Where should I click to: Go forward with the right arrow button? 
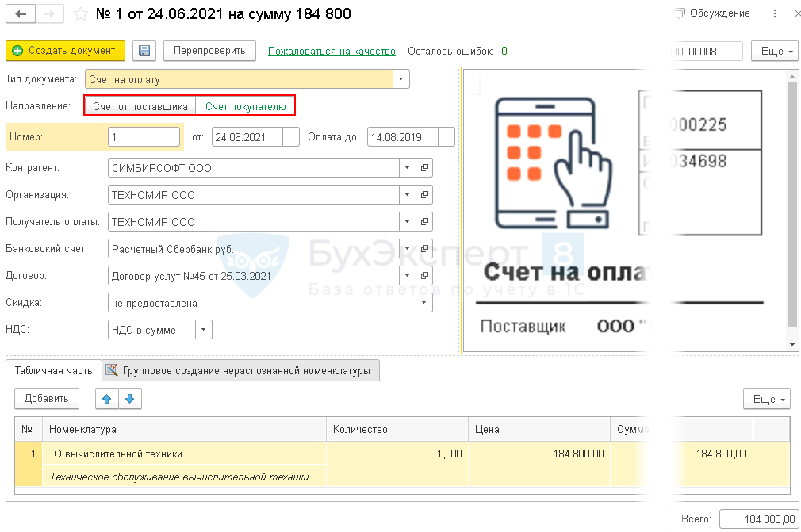click(x=49, y=13)
